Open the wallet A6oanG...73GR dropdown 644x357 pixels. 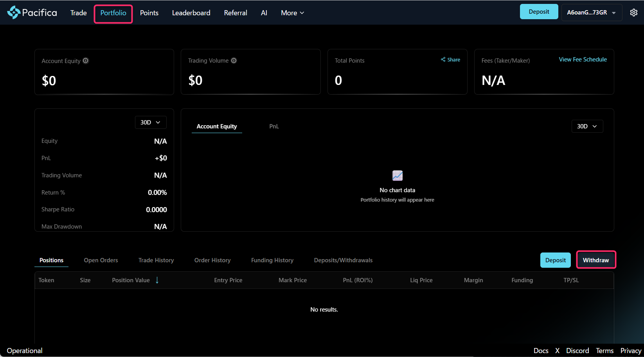pos(591,13)
